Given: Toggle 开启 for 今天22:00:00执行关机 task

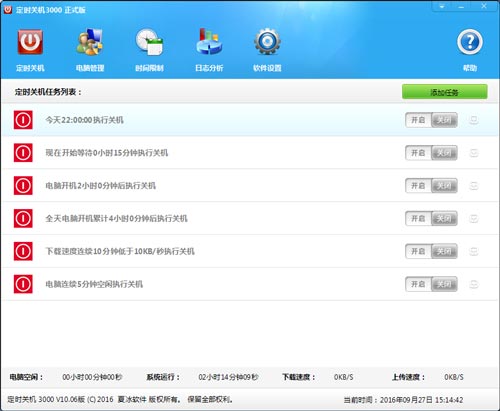Looking at the screenshot, I should (418, 120).
